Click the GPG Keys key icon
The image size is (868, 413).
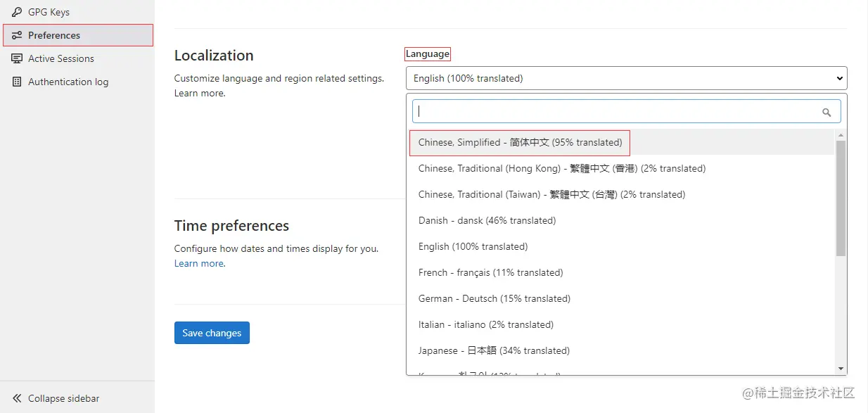point(17,12)
